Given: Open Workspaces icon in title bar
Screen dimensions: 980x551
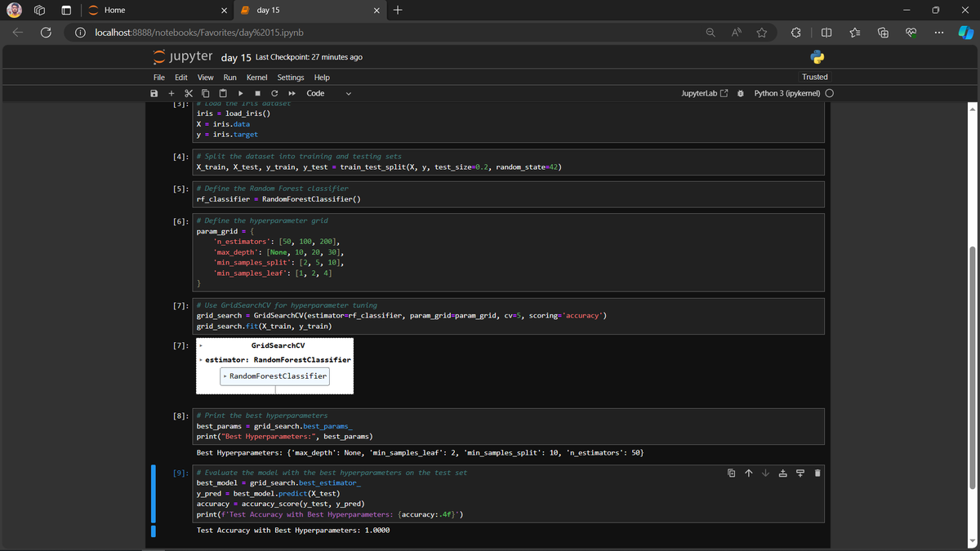Looking at the screenshot, I should pyautogui.click(x=38, y=10).
